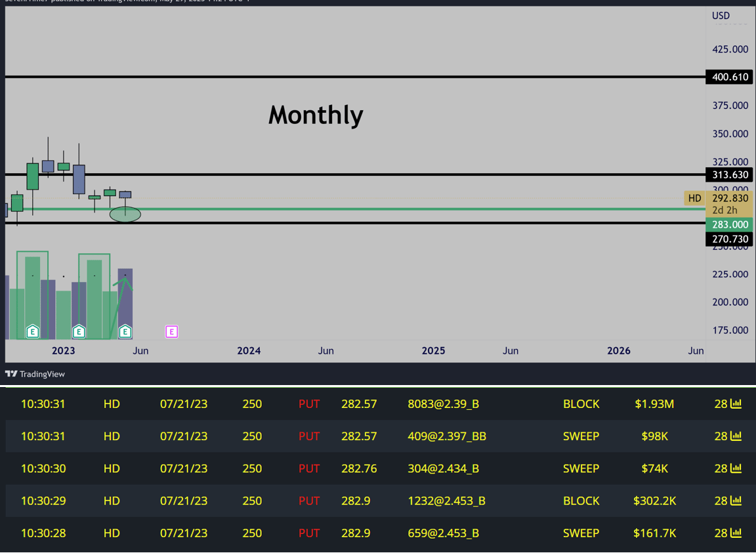Select the $302.2K premium cell

[654, 501]
